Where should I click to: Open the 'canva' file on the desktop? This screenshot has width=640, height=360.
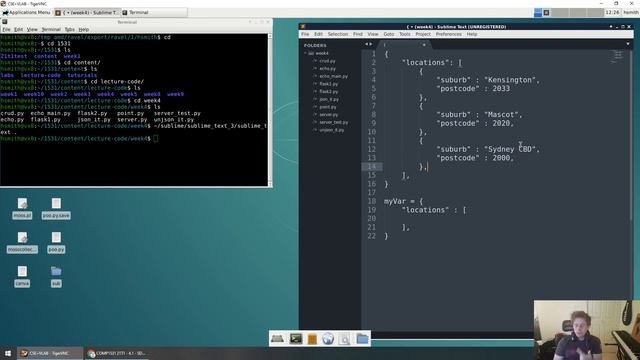pyautogui.click(x=22, y=276)
